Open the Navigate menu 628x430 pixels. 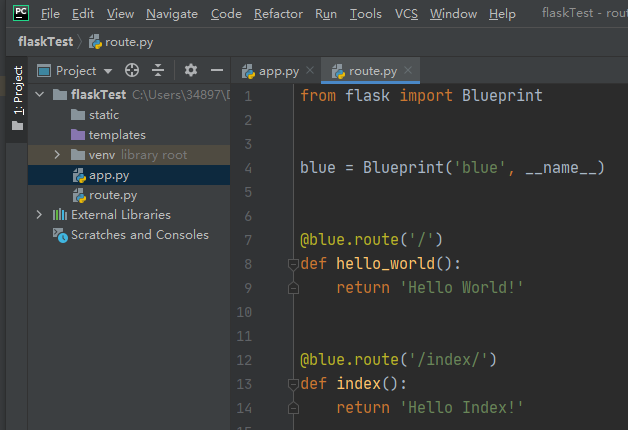pos(172,14)
